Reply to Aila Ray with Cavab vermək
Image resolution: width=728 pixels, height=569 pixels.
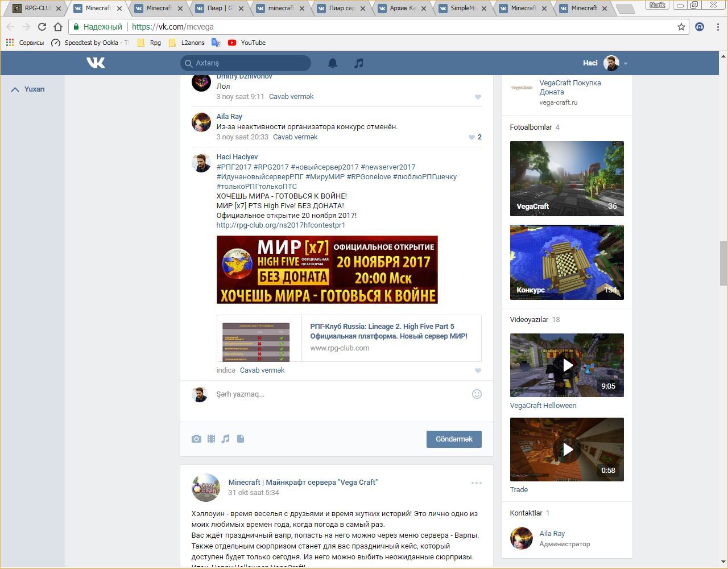click(x=295, y=137)
